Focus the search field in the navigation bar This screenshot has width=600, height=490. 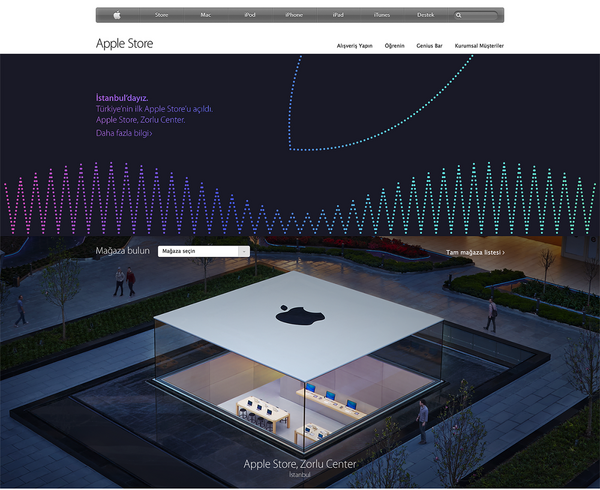476,15
